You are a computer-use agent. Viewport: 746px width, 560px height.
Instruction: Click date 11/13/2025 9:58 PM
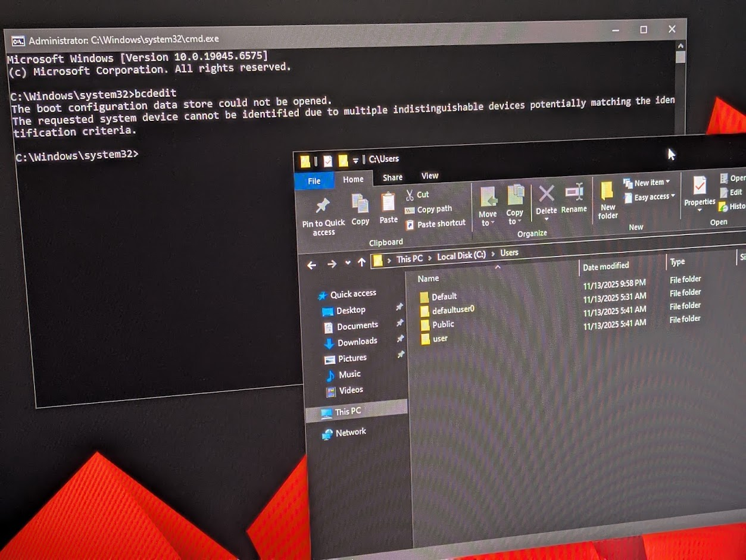click(x=614, y=284)
